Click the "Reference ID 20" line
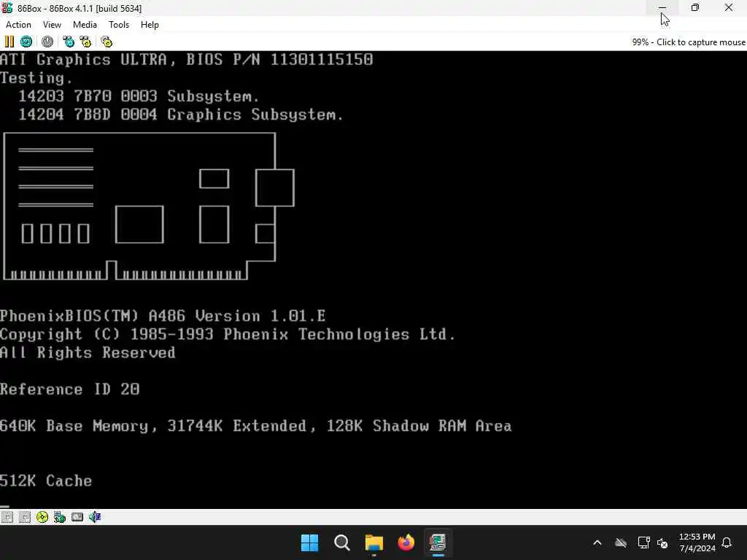The width and height of the screenshot is (747, 560). click(69, 389)
